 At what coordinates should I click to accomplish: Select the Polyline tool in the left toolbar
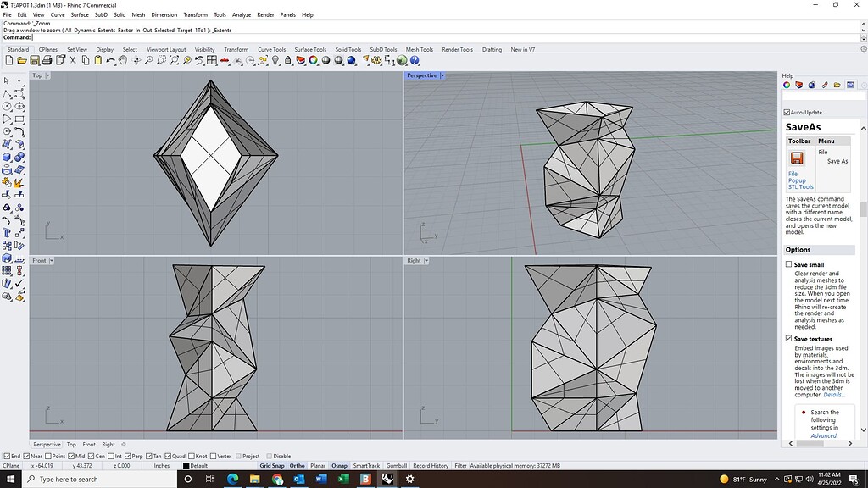(7, 91)
